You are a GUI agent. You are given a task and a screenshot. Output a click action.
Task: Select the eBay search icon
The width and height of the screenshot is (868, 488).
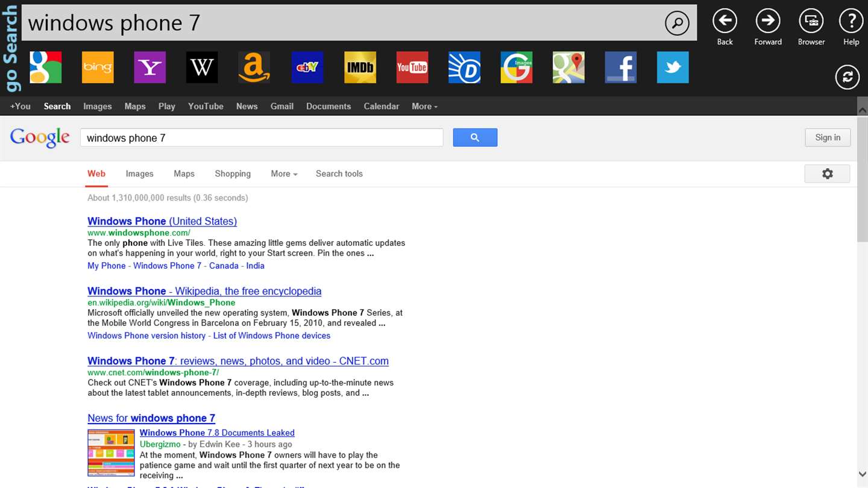(307, 67)
